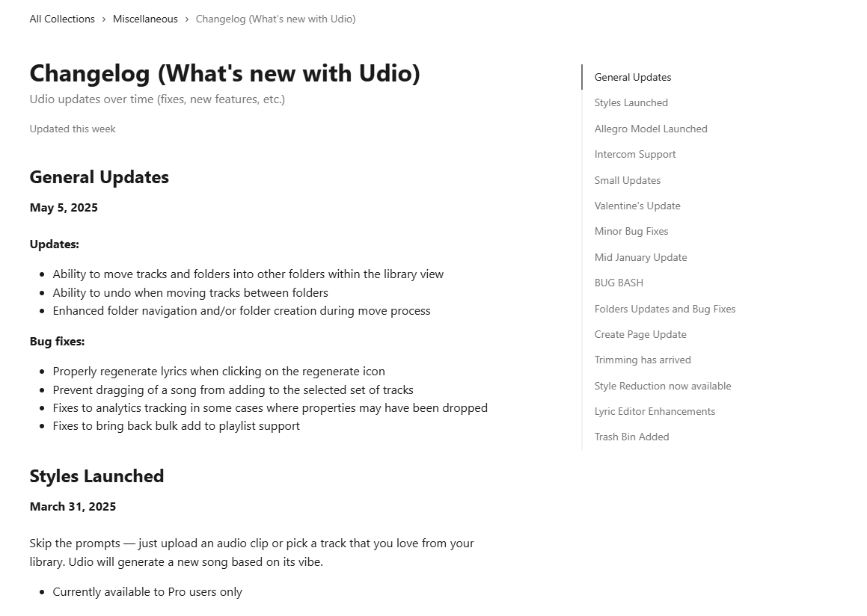Go to Valentine's Update section
The image size is (867, 616).
point(637,206)
